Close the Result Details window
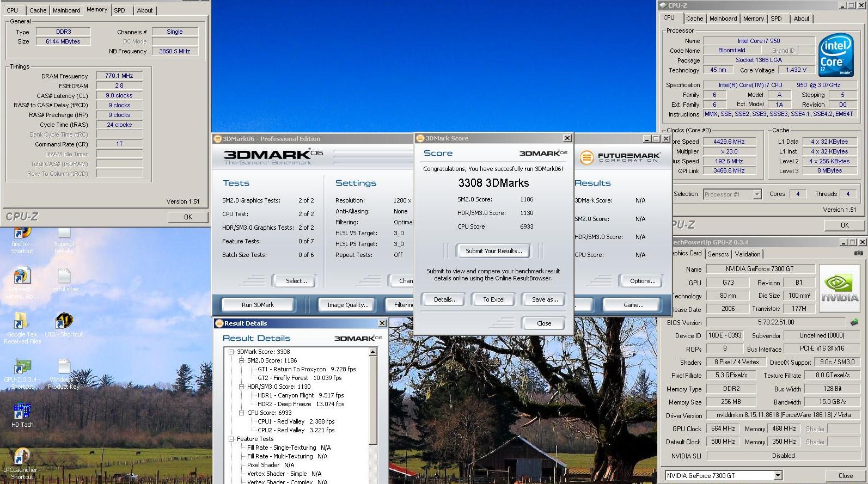868x484 pixels. coord(382,323)
